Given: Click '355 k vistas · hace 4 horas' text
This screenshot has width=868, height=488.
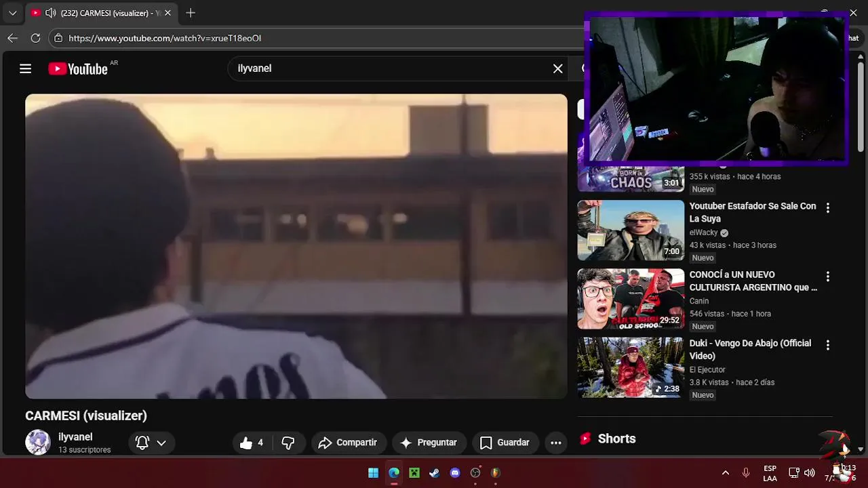Looking at the screenshot, I should 735,176.
